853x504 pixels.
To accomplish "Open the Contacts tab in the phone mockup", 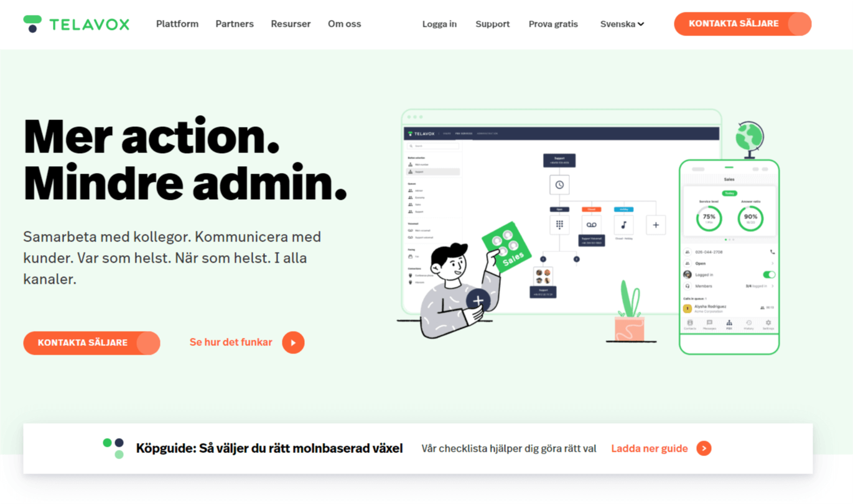I will pyautogui.click(x=689, y=324).
